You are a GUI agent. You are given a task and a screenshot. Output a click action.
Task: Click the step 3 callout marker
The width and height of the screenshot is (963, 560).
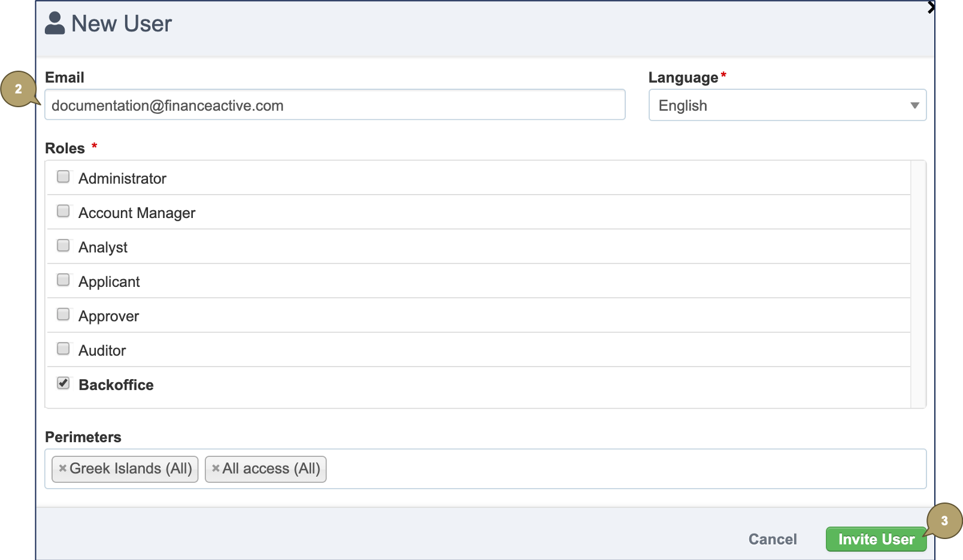point(944,520)
